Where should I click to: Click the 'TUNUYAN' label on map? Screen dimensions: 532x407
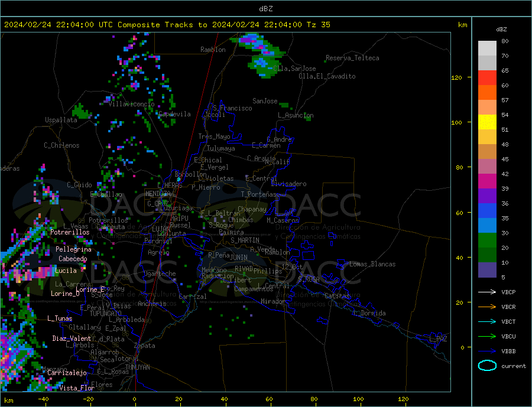(137, 367)
